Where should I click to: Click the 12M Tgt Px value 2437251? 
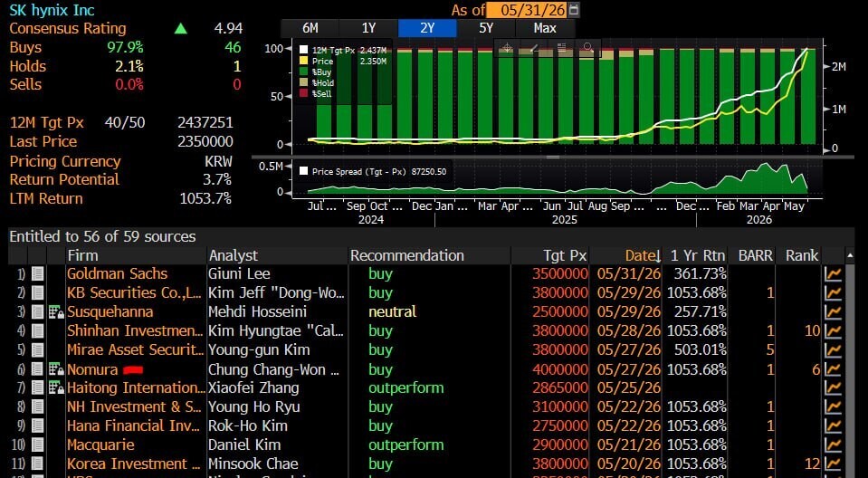tap(205, 122)
